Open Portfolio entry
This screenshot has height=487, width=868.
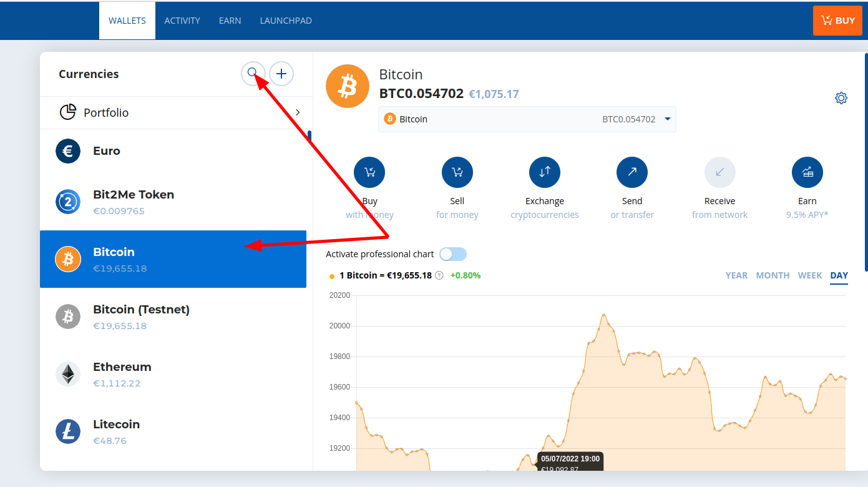click(x=176, y=112)
